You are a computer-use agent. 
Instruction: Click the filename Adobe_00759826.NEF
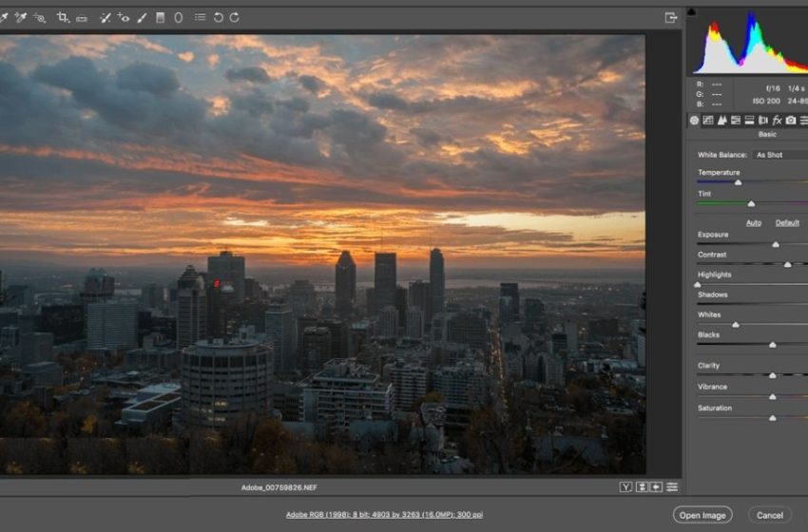279,487
